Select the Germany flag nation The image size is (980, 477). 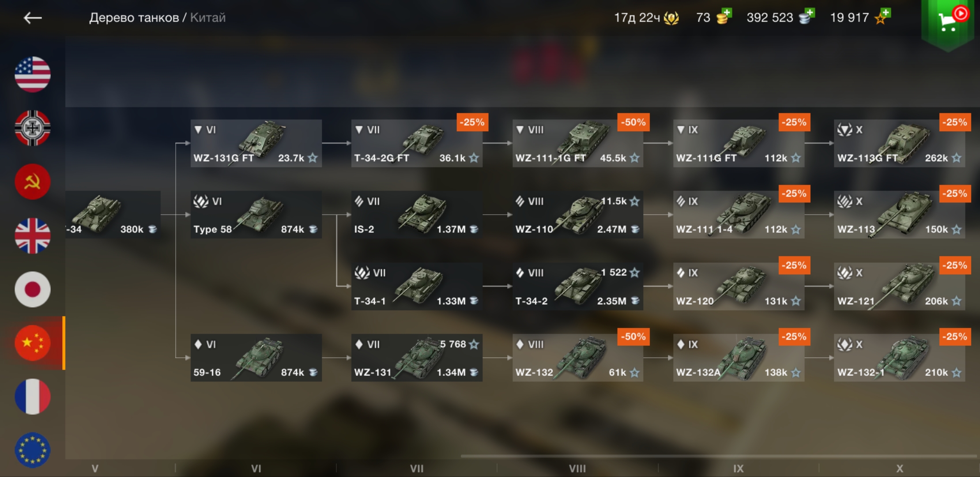coord(33,128)
